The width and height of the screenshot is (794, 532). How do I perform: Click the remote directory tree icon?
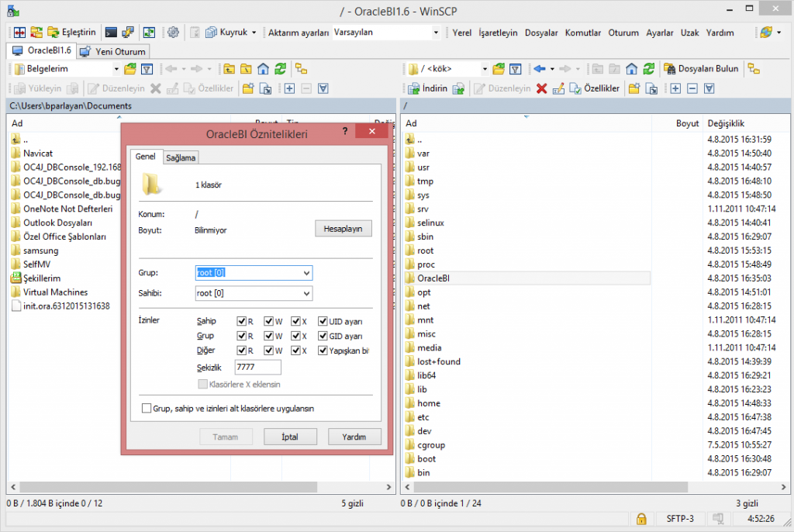(x=754, y=69)
